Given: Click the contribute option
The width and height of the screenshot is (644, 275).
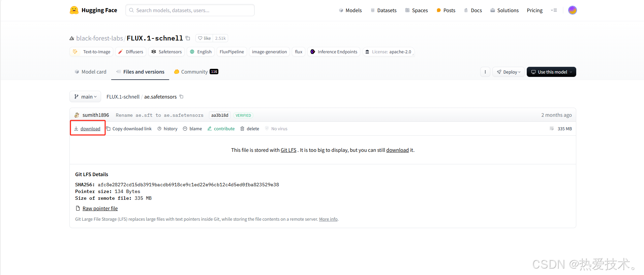Looking at the screenshot, I should (221, 129).
